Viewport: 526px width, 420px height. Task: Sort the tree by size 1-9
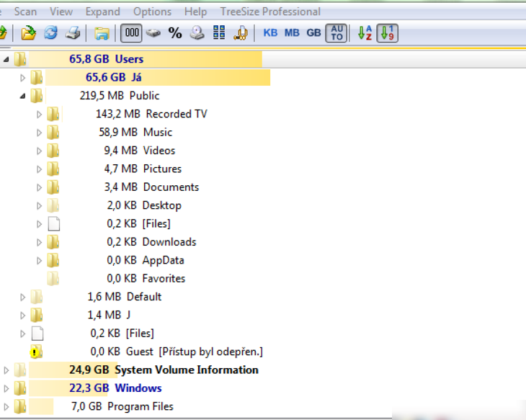(x=388, y=33)
